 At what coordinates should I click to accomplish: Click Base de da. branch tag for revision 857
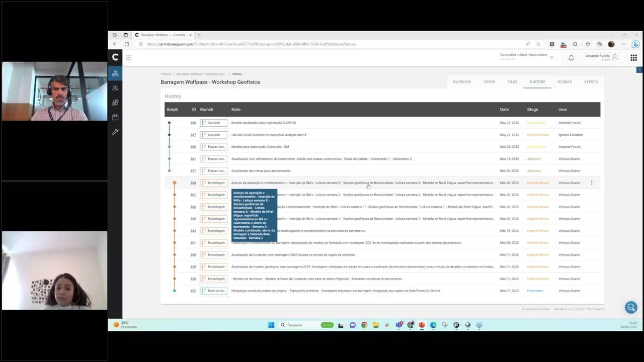pyautogui.click(x=213, y=291)
